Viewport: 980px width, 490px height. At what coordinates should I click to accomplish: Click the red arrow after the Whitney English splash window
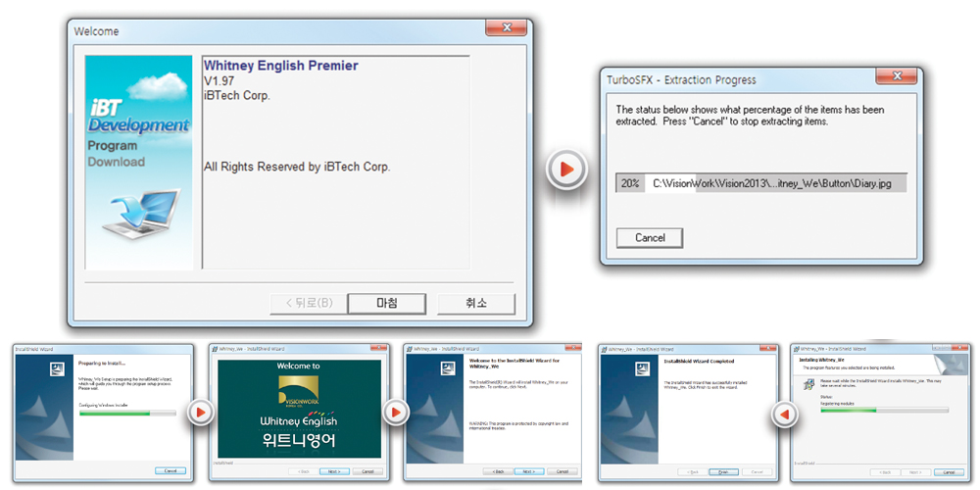pyautogui.click(x=395, y=413)
